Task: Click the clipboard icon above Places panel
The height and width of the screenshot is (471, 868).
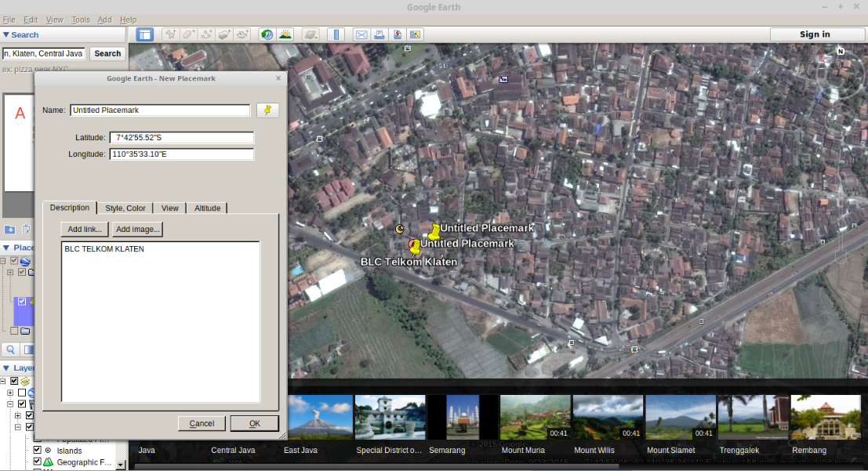Action: tap(26, 229)
